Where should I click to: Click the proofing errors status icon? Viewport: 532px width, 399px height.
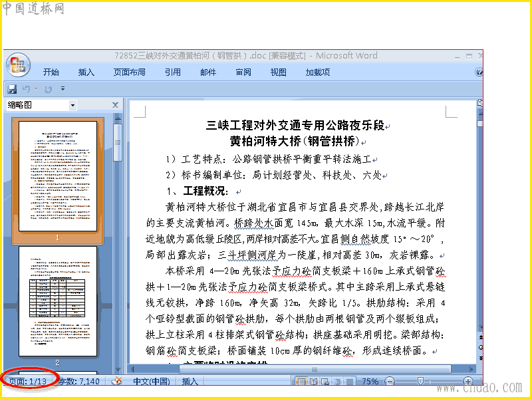point(117,381)
